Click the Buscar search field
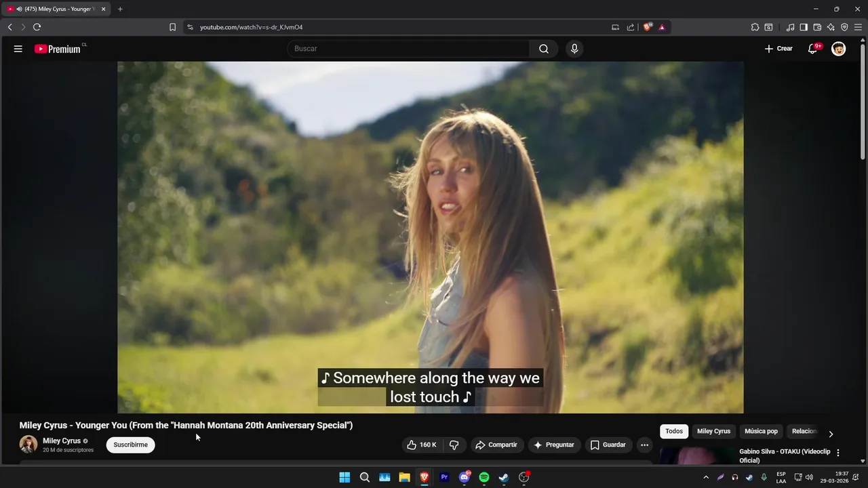868x488 pixels. [x=408, y=49]
